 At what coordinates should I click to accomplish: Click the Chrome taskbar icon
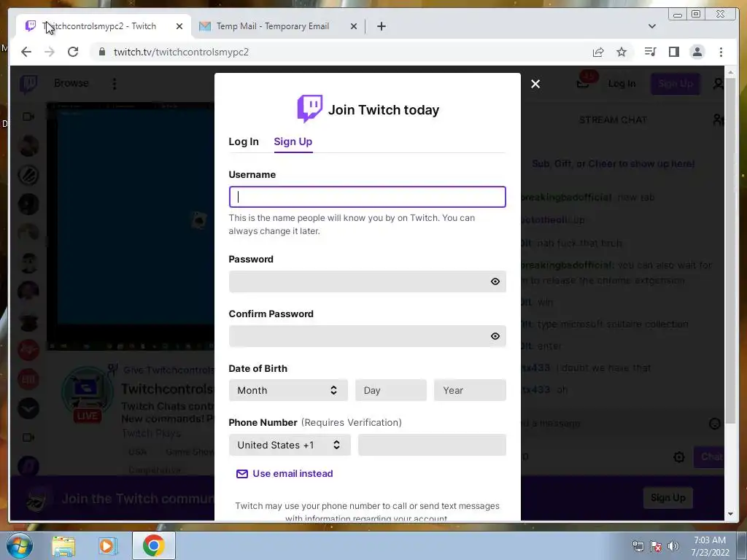click(153, 545)
